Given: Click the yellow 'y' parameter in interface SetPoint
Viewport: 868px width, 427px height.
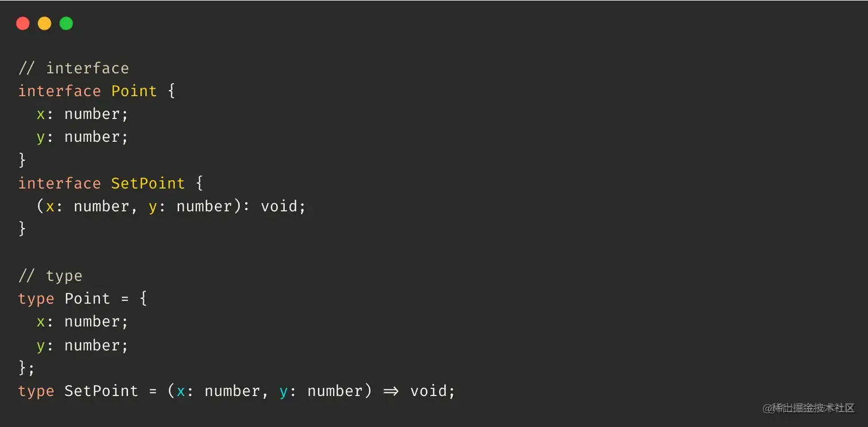Looking at the screenshot, I should [x=153, y=207].
